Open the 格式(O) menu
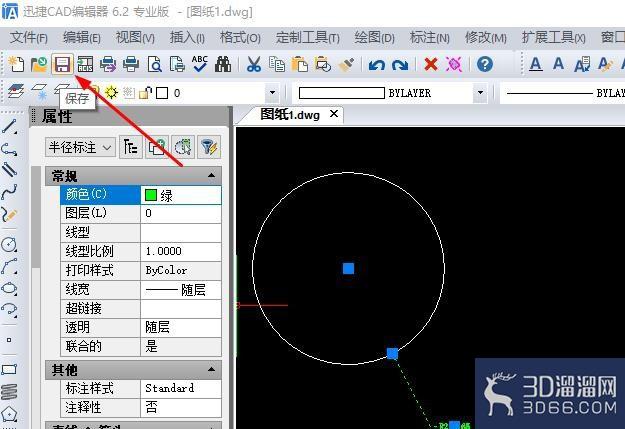Viewport: 625px width, 429px height. pyautogui.click(x=240, y=38)
